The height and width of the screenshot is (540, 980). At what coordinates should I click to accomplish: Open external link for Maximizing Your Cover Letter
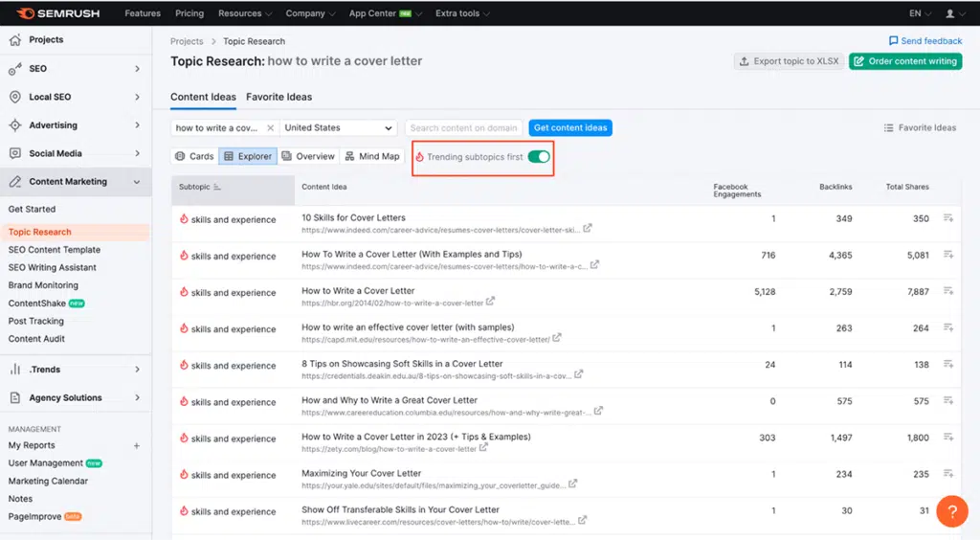click(572, 484)
